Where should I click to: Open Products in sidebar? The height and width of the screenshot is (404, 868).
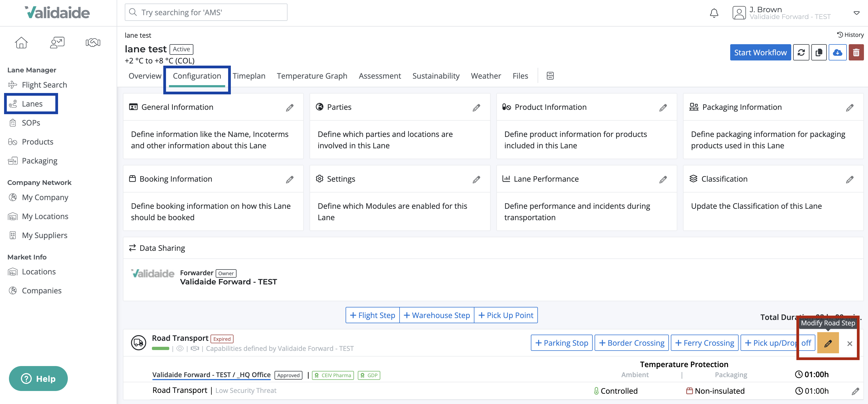click(31, 142)
